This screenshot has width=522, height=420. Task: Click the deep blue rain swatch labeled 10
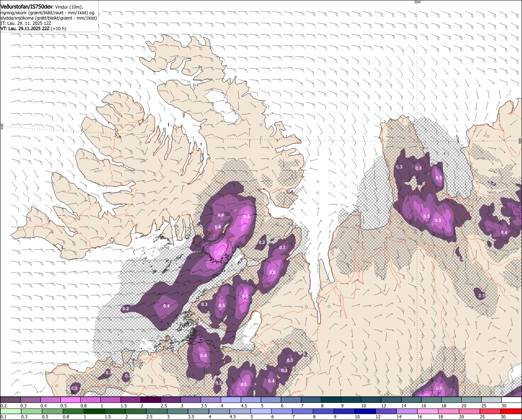click(x=365, y=411)
